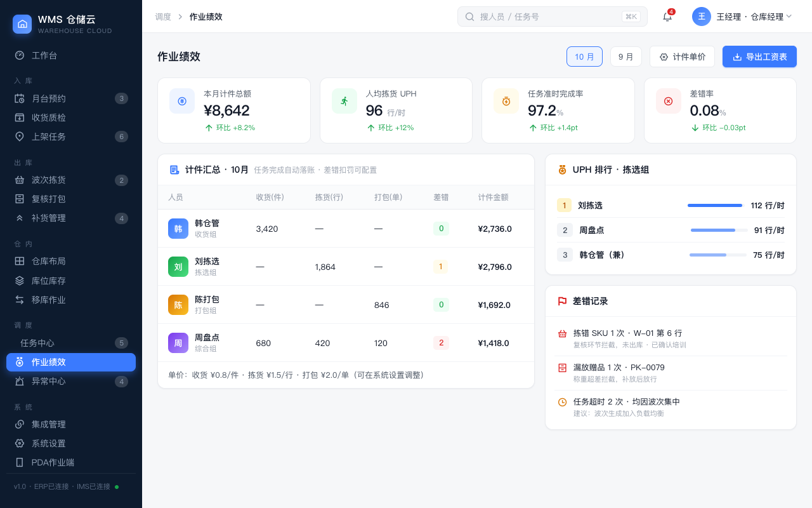The image size is (812, 508).
Task: Click the 波次拣货 basket icon in sidebar
Action: [20, 180]
